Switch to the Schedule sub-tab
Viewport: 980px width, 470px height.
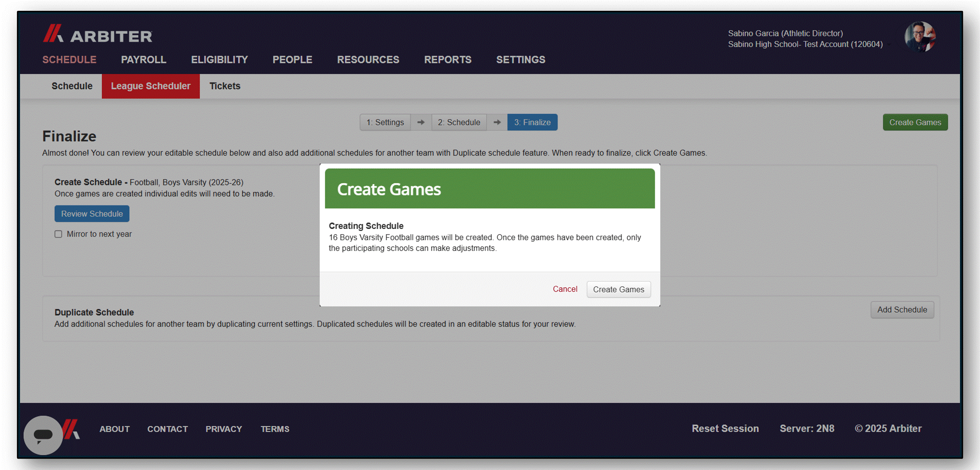tap(72, 86)
